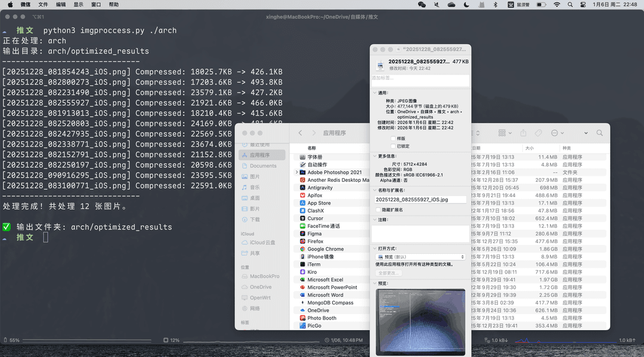
Task: Open the Bluetooth status icon
Action: click(496, 5)
